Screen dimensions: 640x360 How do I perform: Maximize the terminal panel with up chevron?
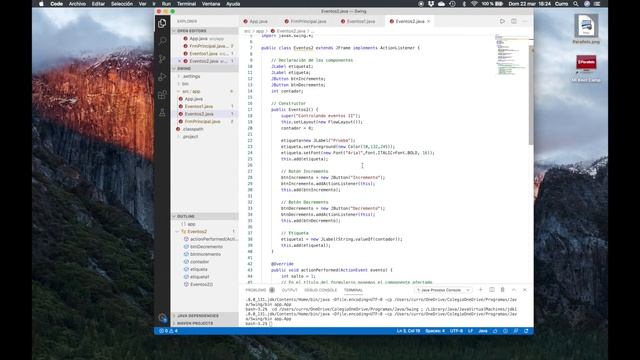pos(514,290)
